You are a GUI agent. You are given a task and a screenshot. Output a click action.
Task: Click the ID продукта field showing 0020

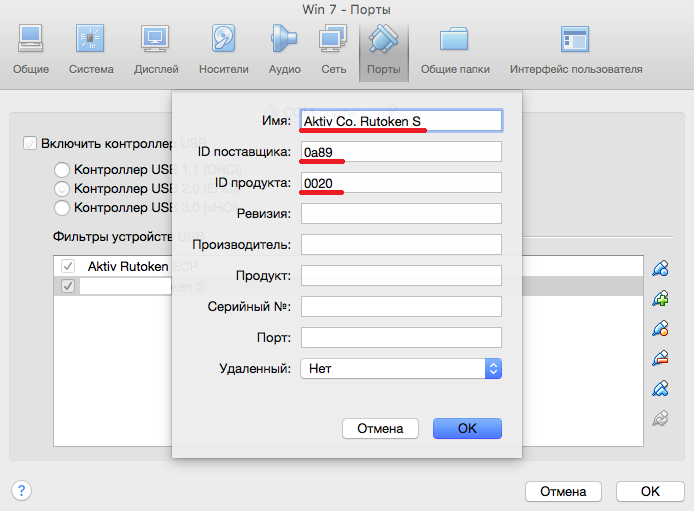tap(401, 183)
